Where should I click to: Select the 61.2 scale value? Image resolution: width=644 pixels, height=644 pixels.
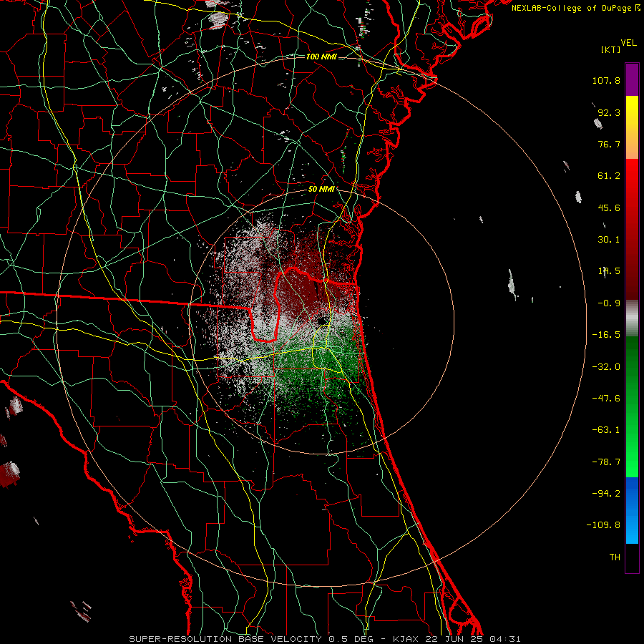point(609,176)
